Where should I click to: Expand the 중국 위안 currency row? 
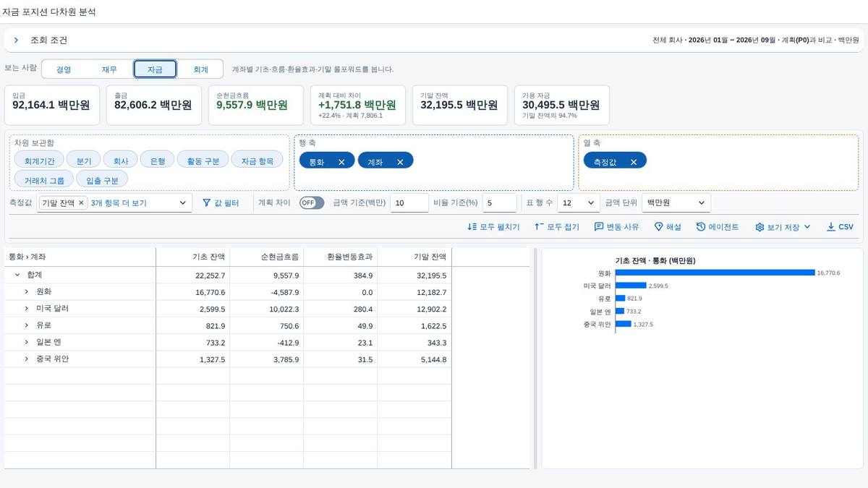click(27, 359)
